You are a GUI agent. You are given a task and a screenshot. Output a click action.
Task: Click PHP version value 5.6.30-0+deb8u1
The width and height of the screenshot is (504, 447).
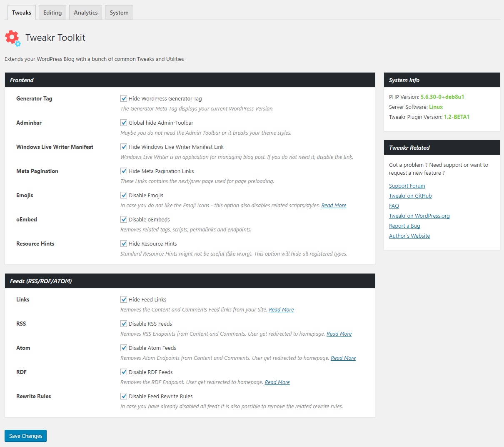442,97
